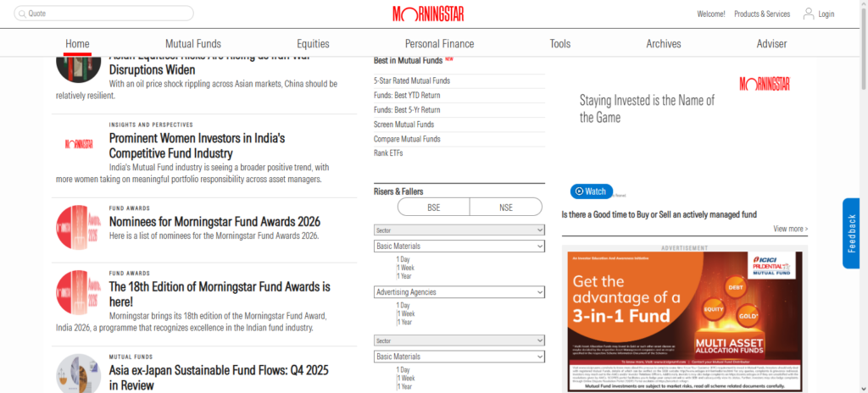Open the Tools menu
868x393 pixels.
[x=560, y=44]
